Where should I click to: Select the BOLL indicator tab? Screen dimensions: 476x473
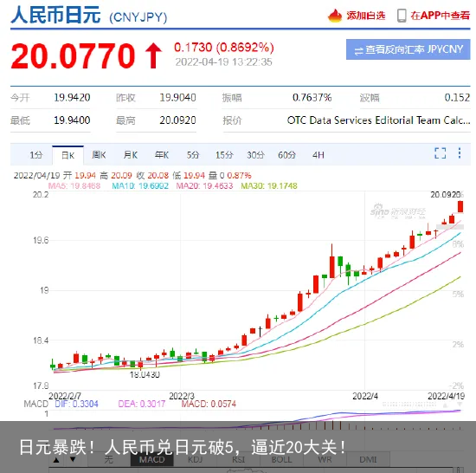[281, 459]
